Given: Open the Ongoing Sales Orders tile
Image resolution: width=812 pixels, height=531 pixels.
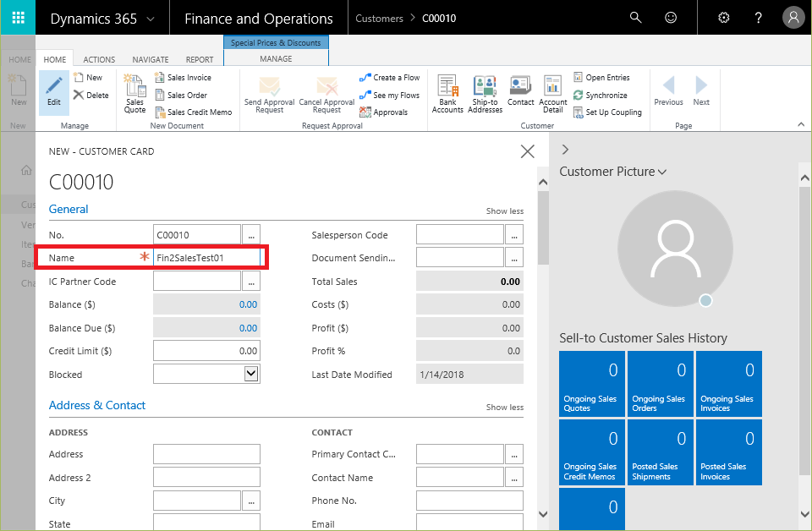Looking at the screenshot, I should (661, 384).
